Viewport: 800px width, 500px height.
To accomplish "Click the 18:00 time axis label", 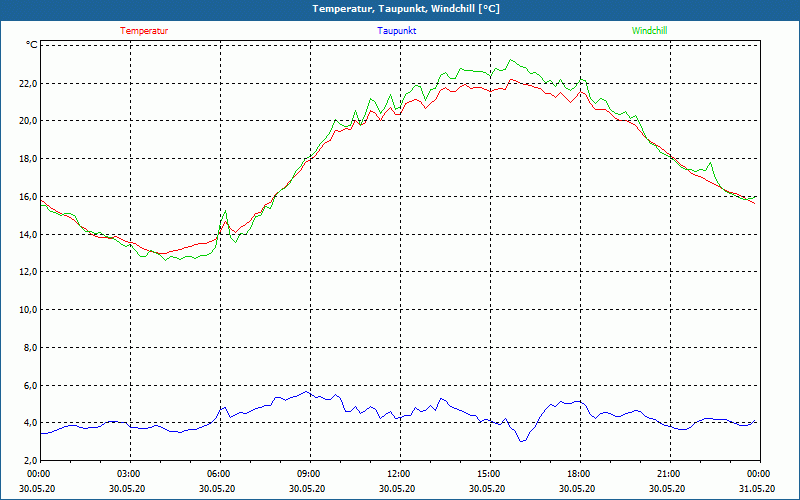I will (x=580, y=474).
